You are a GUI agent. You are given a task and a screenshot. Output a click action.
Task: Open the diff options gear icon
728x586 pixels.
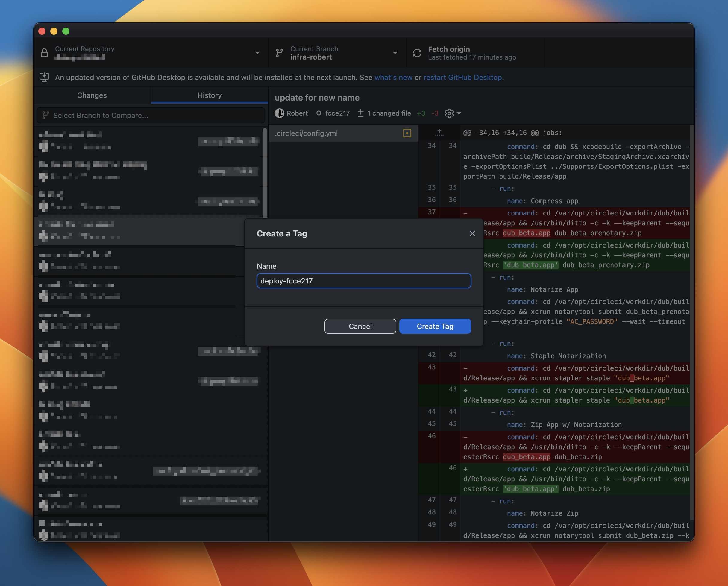(449, 113)
